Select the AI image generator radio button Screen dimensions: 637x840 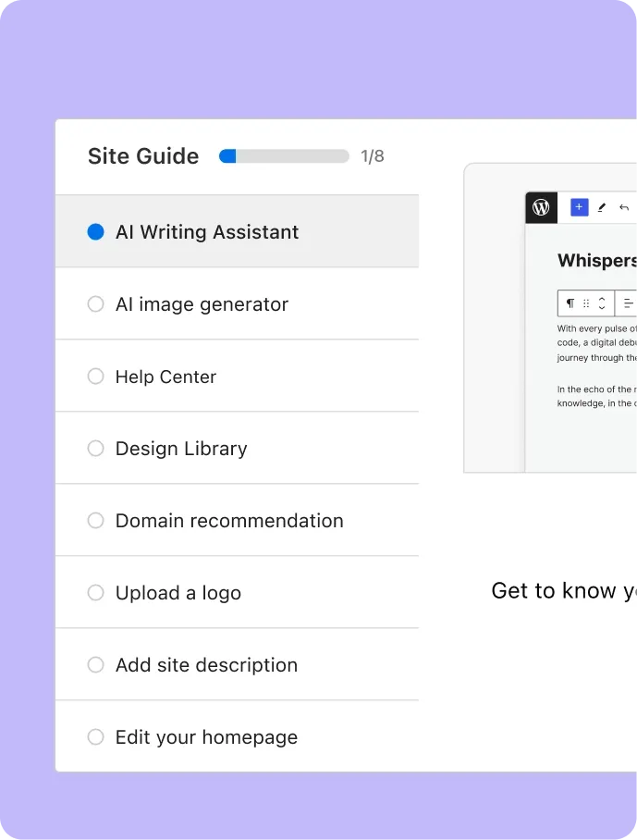(95, 304)
